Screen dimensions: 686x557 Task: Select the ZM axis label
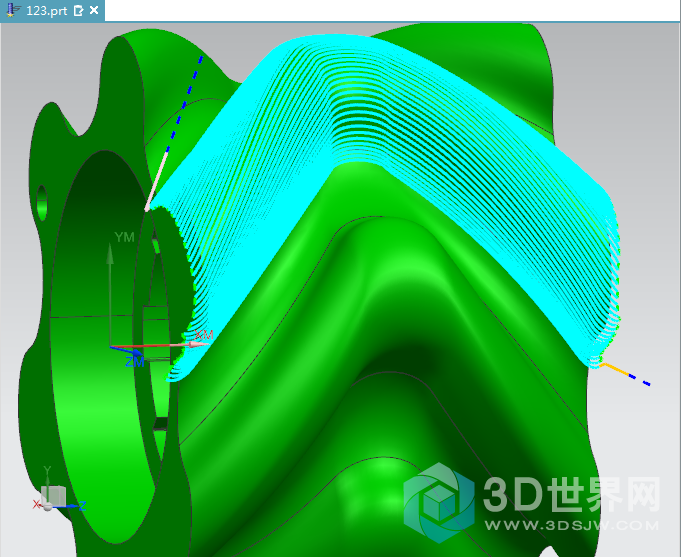click(x=134, y=362)
